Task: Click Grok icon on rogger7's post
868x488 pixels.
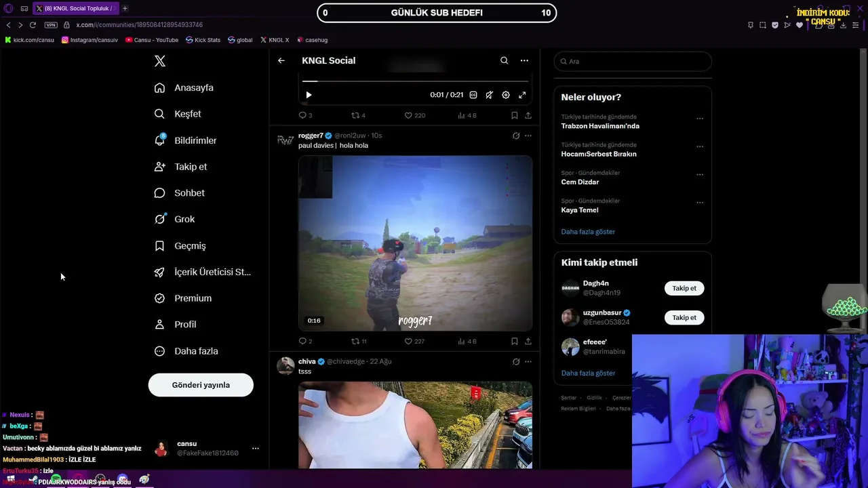Action: tap(516, 136)
